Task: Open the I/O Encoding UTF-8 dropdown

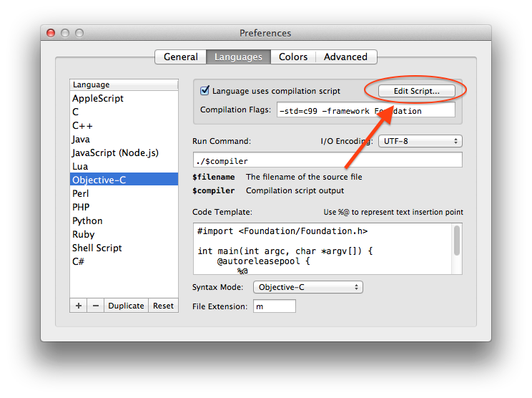Action: [x=420, y=141]
